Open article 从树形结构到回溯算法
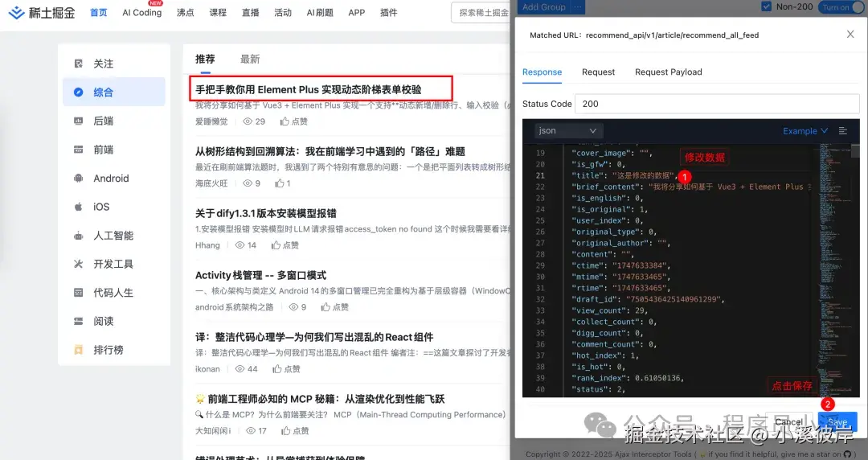Screen dimensions: 868x460 [x=330, y=152]
